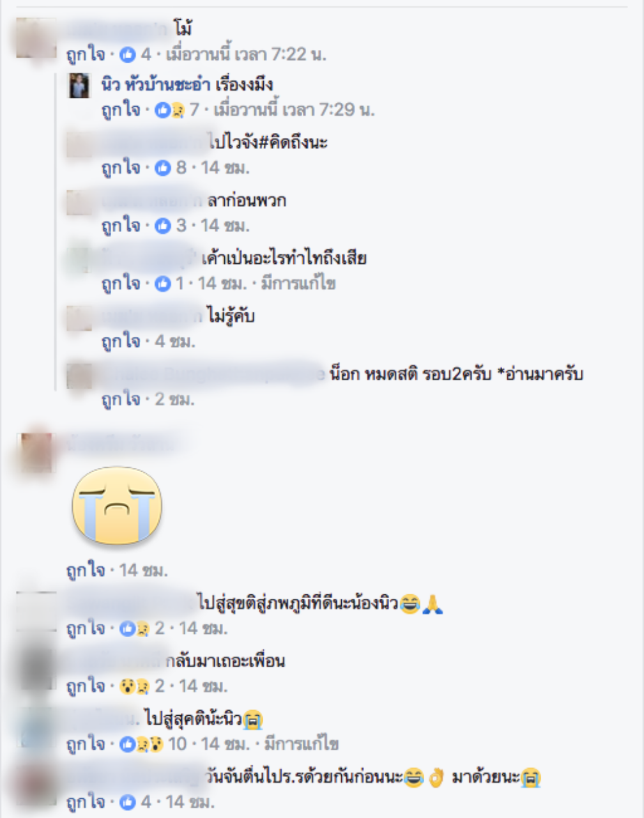Click the timestamp เมื่อวานนี้ เวลา 7:22 น.

(x=246, y=55)
